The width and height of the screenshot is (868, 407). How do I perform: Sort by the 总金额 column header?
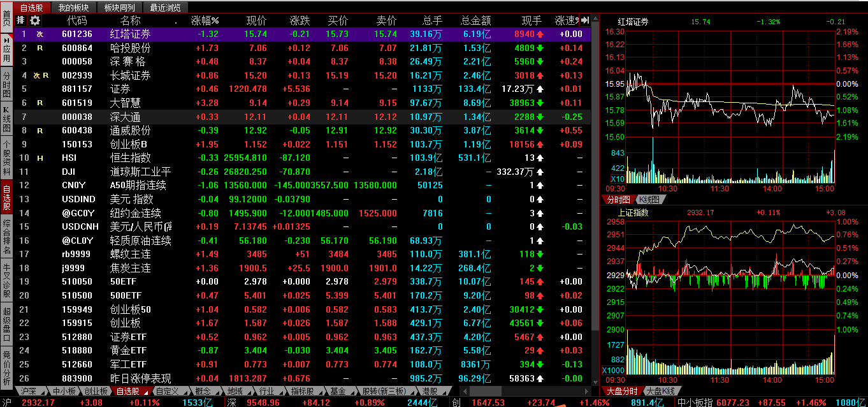click(475, 20)
